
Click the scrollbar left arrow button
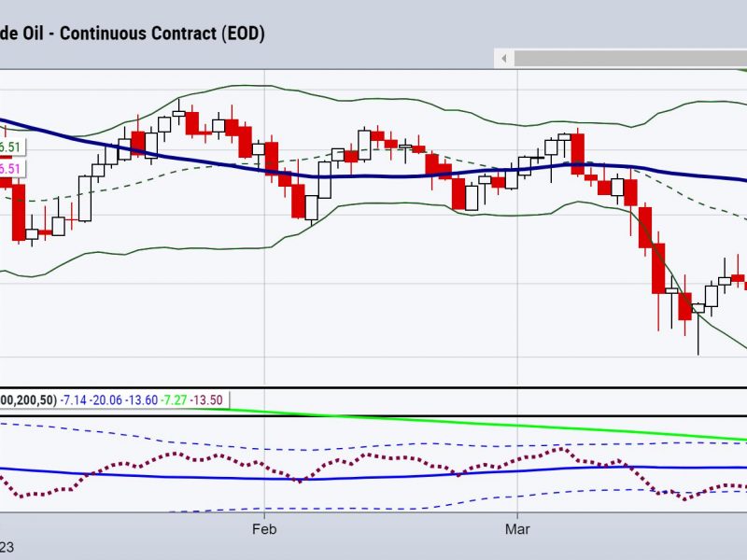(x=504, y=59)
